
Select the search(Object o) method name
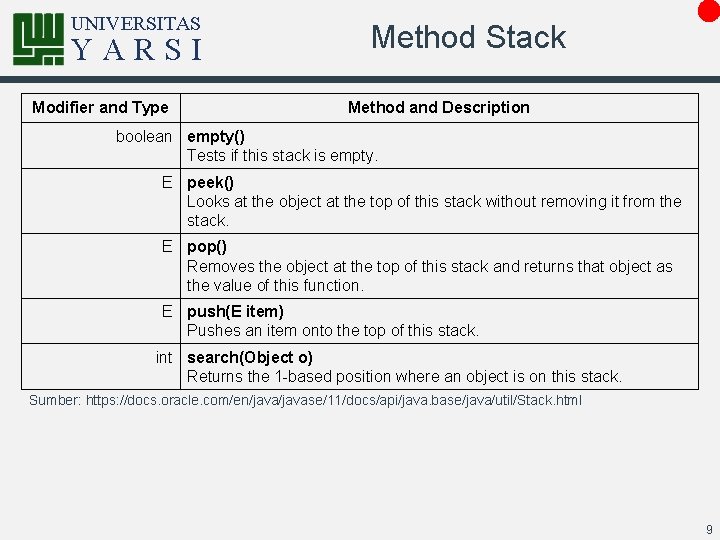point(250,357)
